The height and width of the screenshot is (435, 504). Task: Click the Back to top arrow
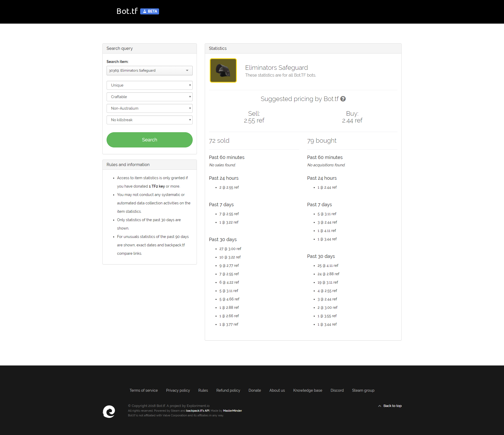pos(380,406)
